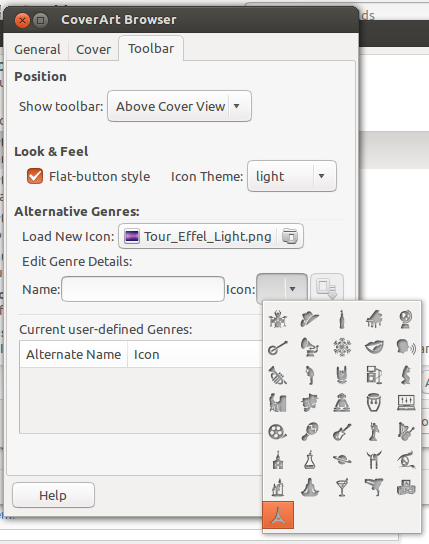Select the grand piano genre icon
Image resolution: width=429 pixels, height=544 pixels.
click(374, 319)
